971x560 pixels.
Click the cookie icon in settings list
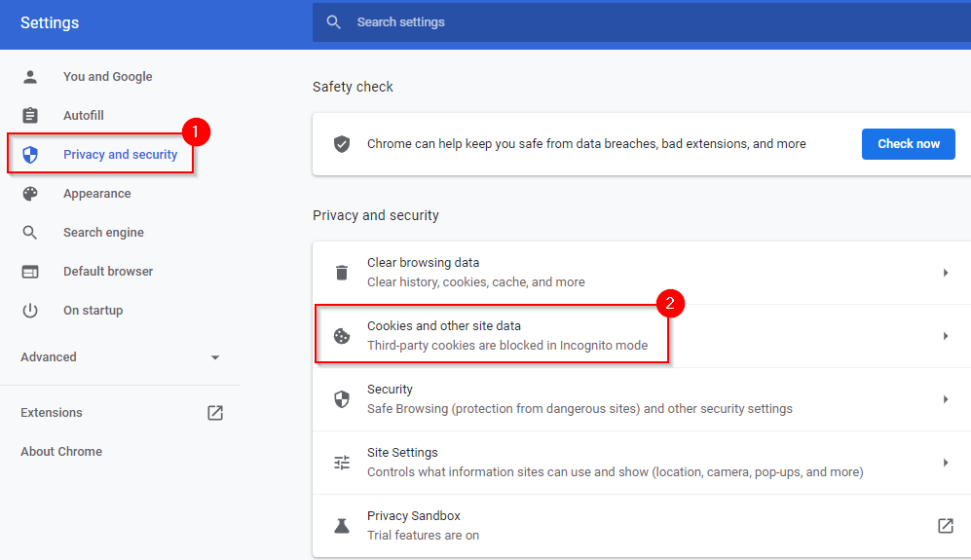[342, 336]
